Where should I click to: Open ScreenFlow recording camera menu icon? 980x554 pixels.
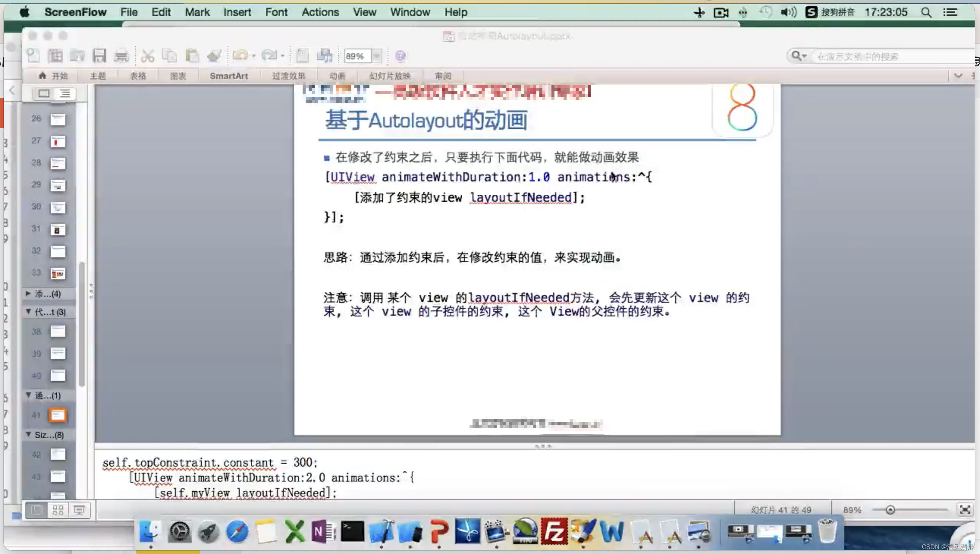click(721, 13)
